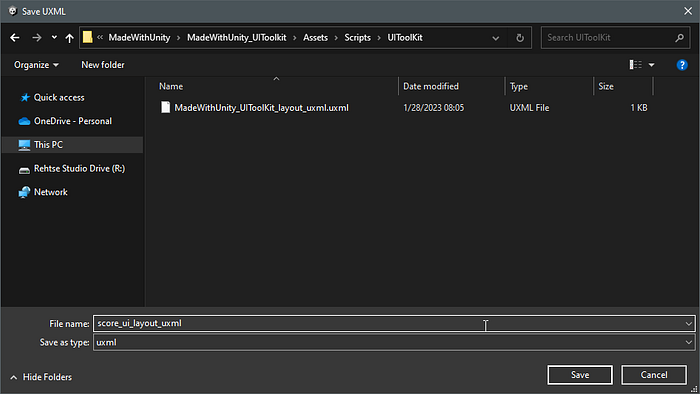The height and width of the screenshot is (394, 700).
Task: Click the folder icon in address bar
Action: pos(88,37)
